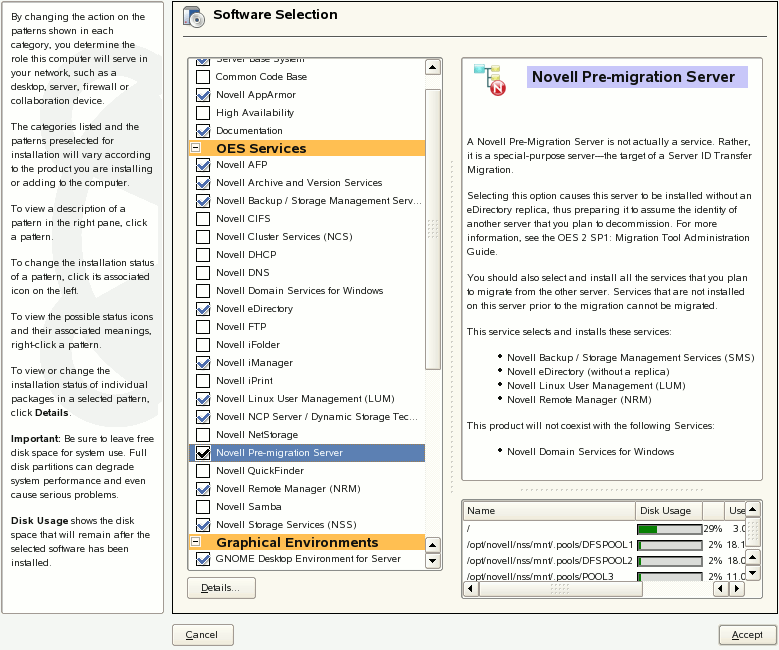Toggle the Documentation checkbox

[x=203, y=131]
